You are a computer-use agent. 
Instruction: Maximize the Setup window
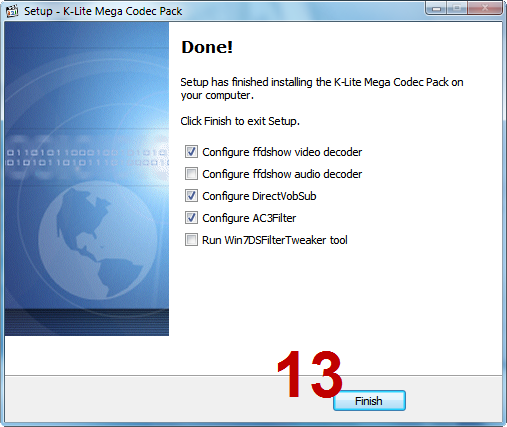tap(457, 8)
